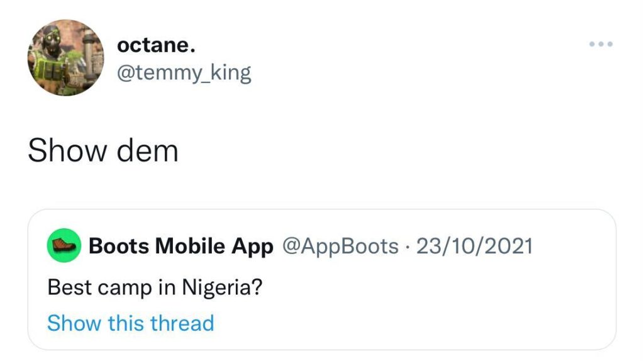Viewport: 644px width, 361px height.
Task: Click the word "Nigeria?" in quoted tweet
Action: 222,288
